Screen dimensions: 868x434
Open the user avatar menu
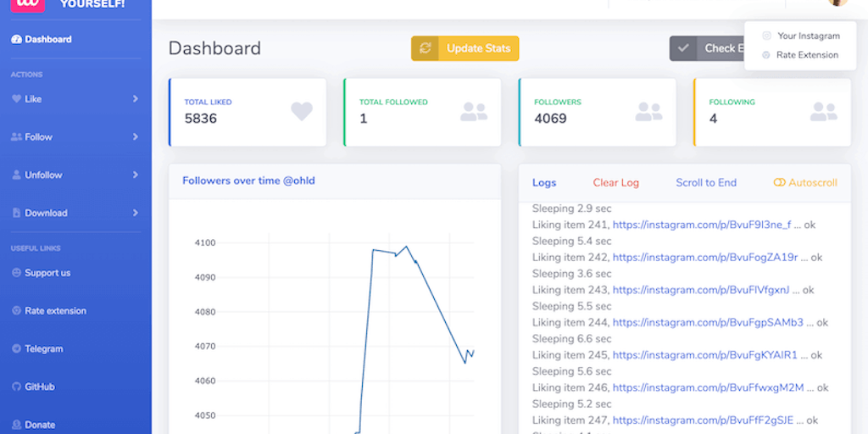tap(838, 3)
